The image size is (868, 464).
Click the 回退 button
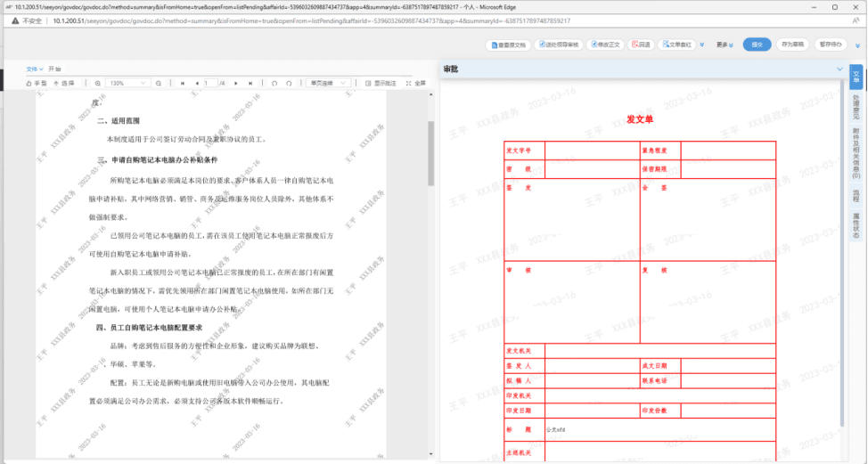pos(641,45)
